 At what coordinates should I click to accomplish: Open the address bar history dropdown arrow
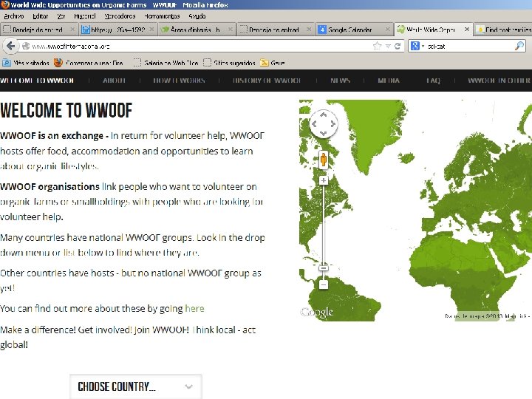pos(388,46)
